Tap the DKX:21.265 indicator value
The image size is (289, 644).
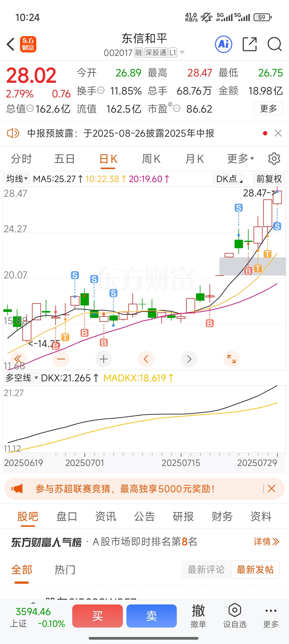click(x=70, y=378)
